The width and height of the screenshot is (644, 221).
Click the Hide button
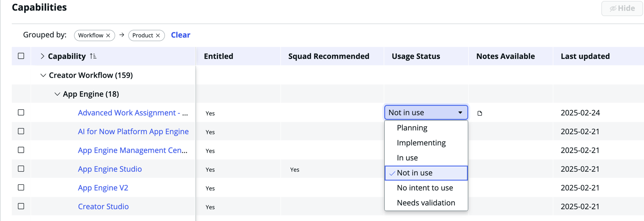[x=622, y=8]
